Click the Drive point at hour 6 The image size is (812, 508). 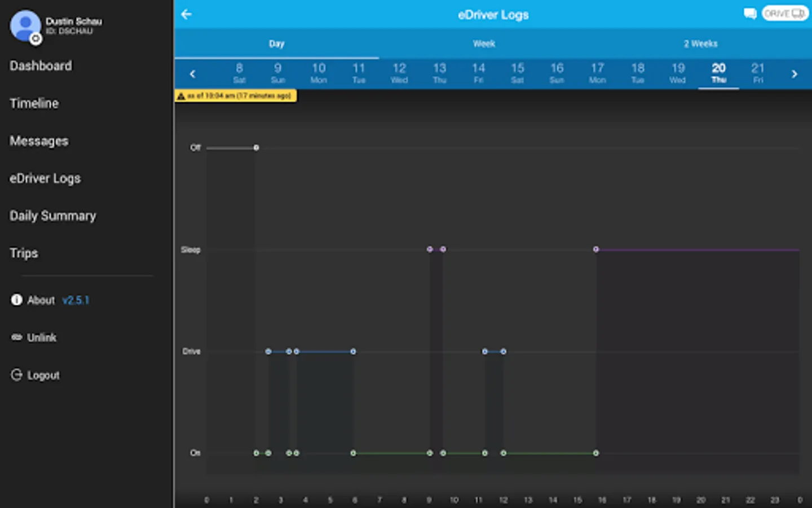(x=353, y=352)
